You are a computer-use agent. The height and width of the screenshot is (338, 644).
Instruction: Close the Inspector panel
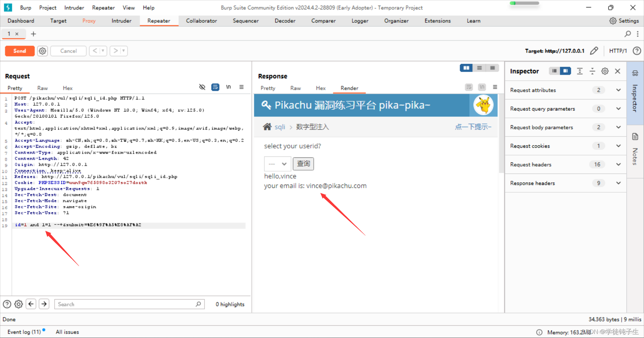click(618, 71)
